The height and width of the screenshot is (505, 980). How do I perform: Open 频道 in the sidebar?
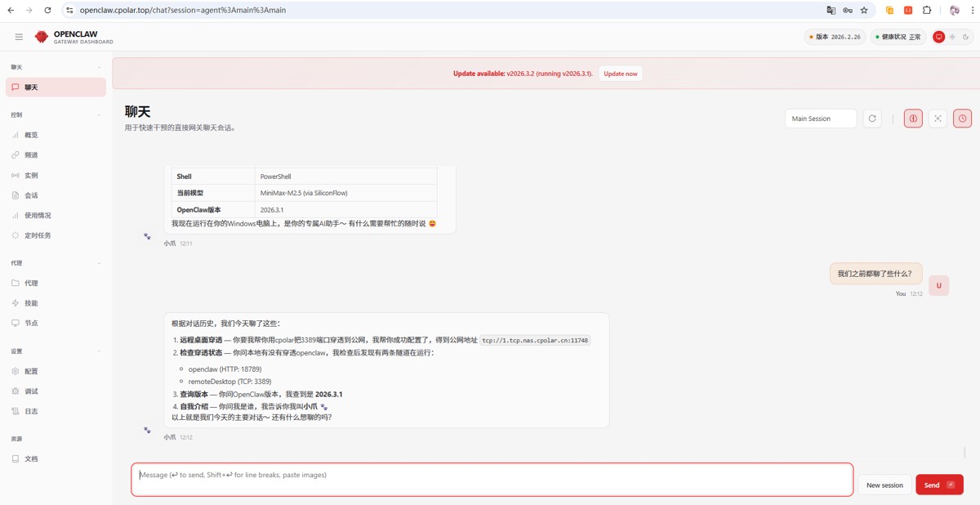[x=56, y=155]
